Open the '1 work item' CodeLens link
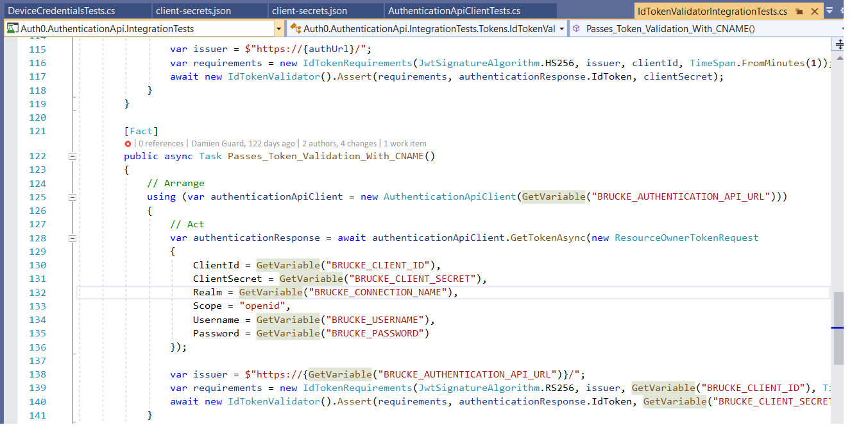Image resolution: width=868 pixels, height=443 pixels. 405,144
